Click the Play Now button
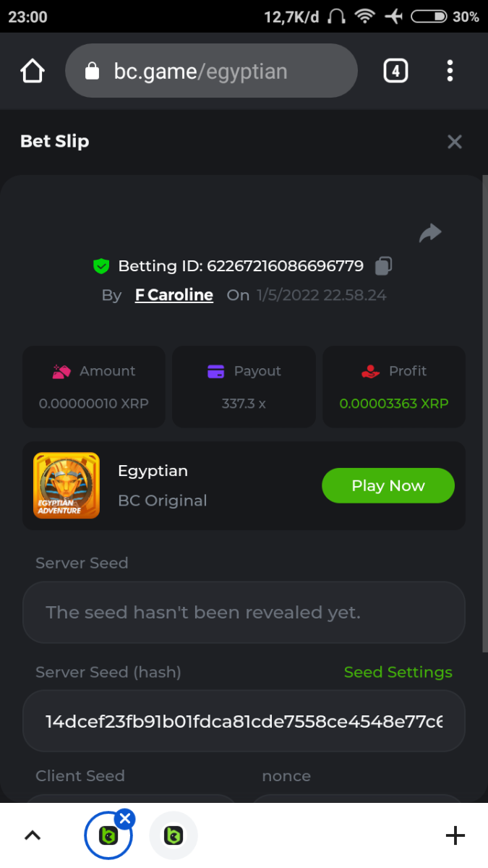The height and width of the screenshot is (868, 488). point(388,485)
